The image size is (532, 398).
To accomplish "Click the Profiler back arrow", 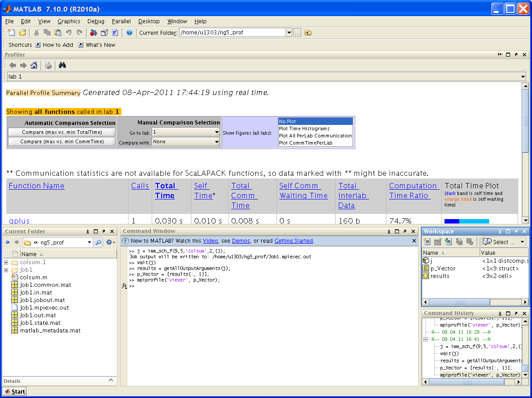I will 12,65.
